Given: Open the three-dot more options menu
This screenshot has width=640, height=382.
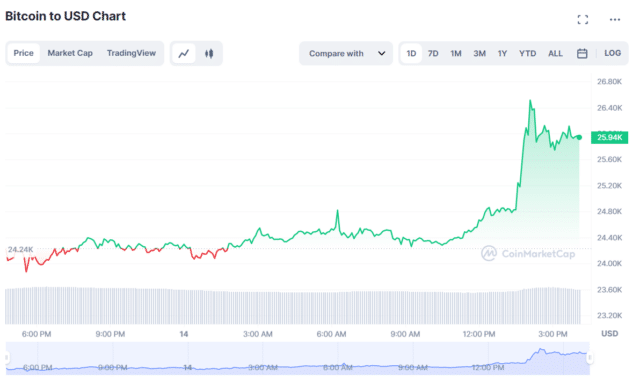Looking at the screenshot, I should point(615,20).
